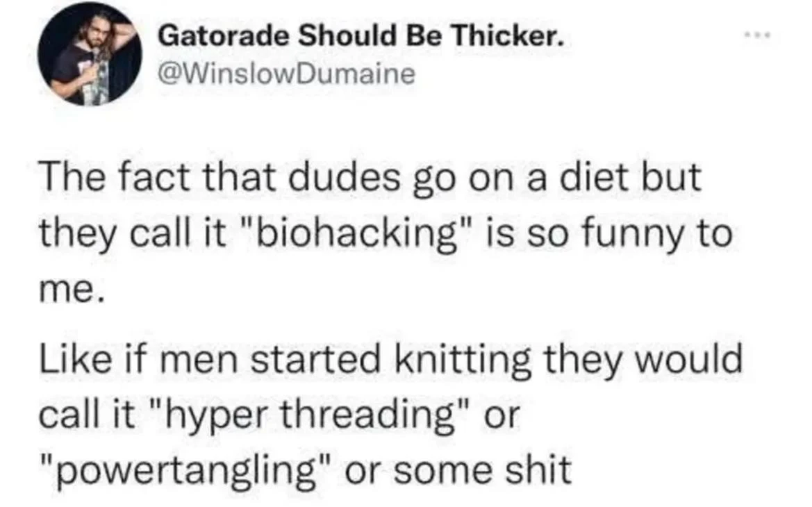Visit the @WinslowDumaine handle link
812x507 pixels.
pyautogui.click(x=286, y=74)
